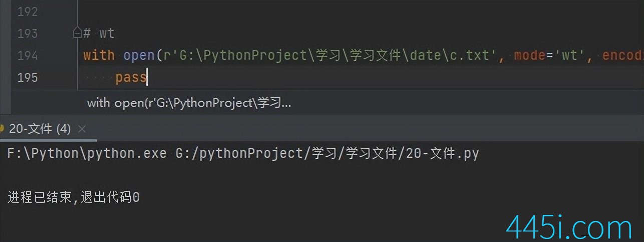Close the 20-文件 (4) run tab
The width and height of the screenshot is (644, 242).
coord(82,129)
